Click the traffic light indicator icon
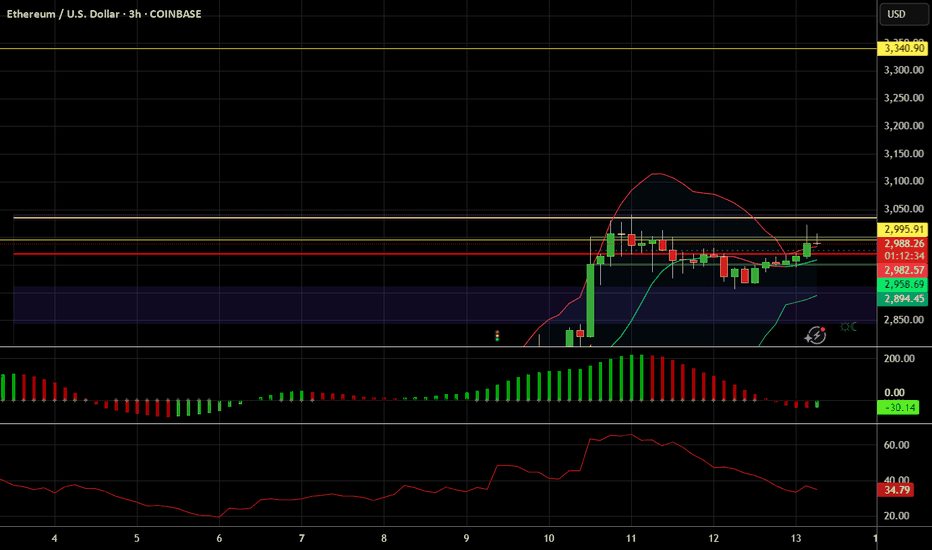 tap(497, 336)
